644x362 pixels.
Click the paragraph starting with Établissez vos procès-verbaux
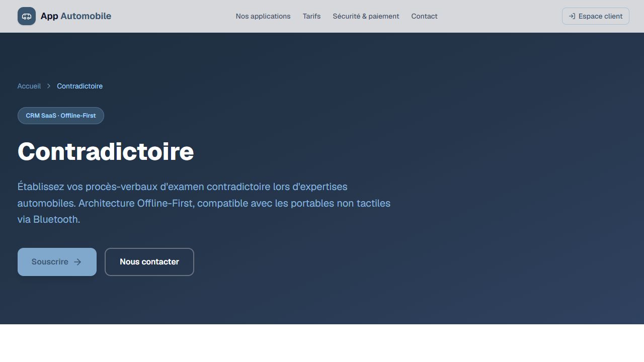[x=204, y=203]
